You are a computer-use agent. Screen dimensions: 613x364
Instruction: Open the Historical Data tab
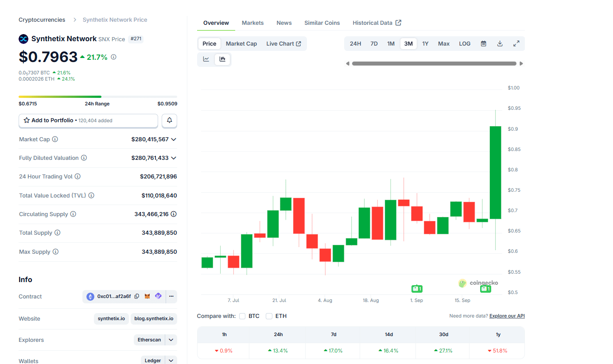coord(377,23)
